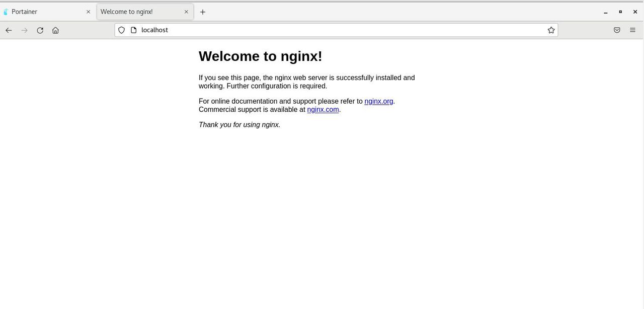Open a new tab
Viewport: 644px width, 309px height.
coord(203,12)
